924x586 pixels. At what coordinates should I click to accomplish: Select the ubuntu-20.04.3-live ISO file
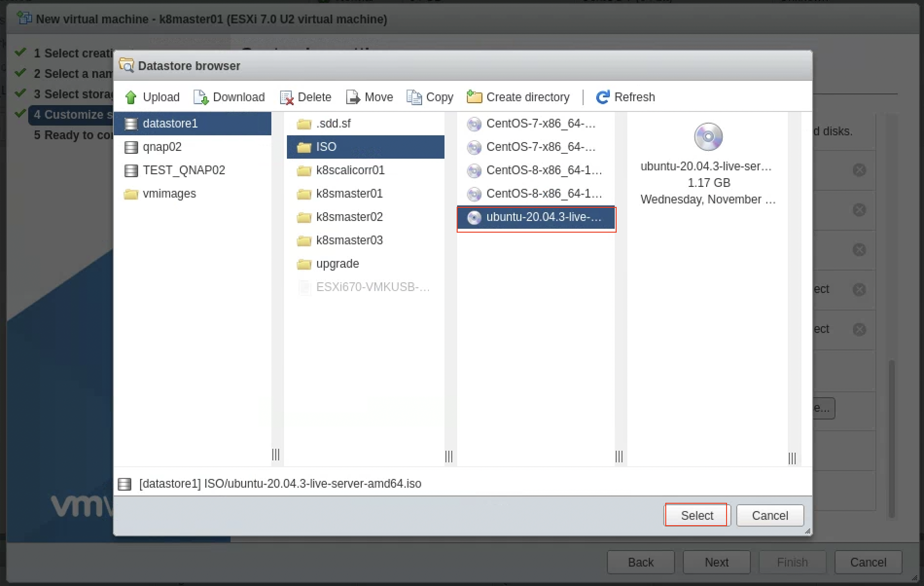pyautogui.click(x=536, y=217)
